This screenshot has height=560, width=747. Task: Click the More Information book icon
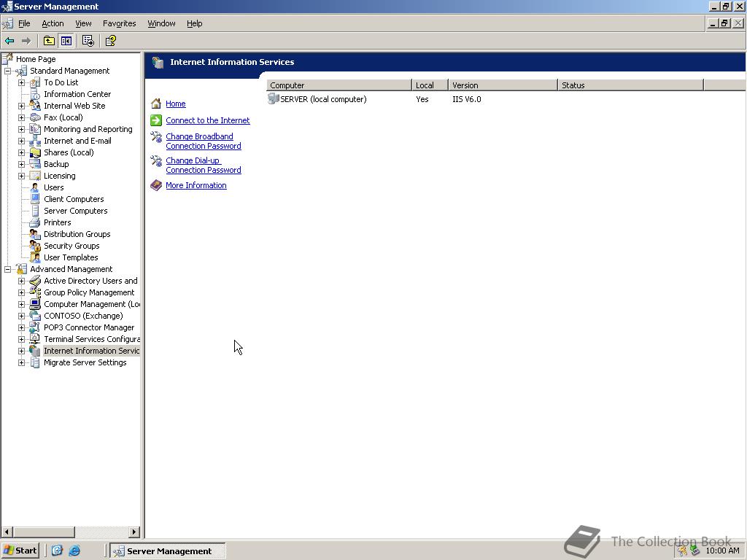click(x=156, y=185)
